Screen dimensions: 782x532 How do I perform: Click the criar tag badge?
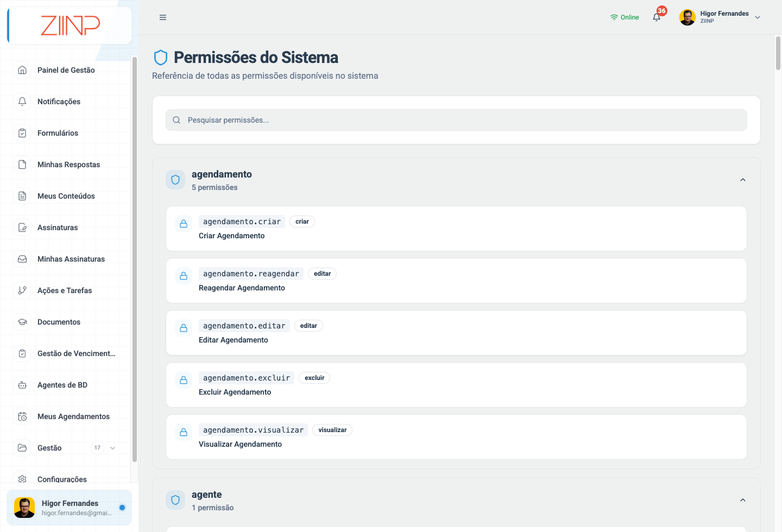coord(302,221)
